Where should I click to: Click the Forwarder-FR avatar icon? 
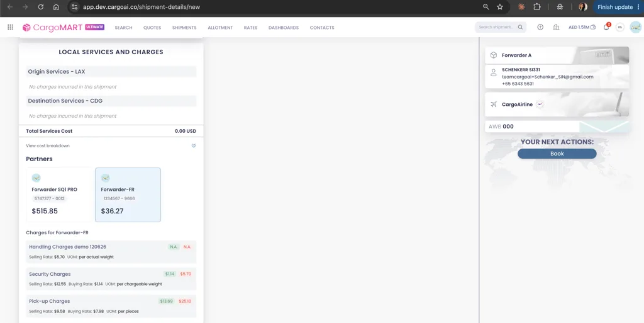point(106,178)
